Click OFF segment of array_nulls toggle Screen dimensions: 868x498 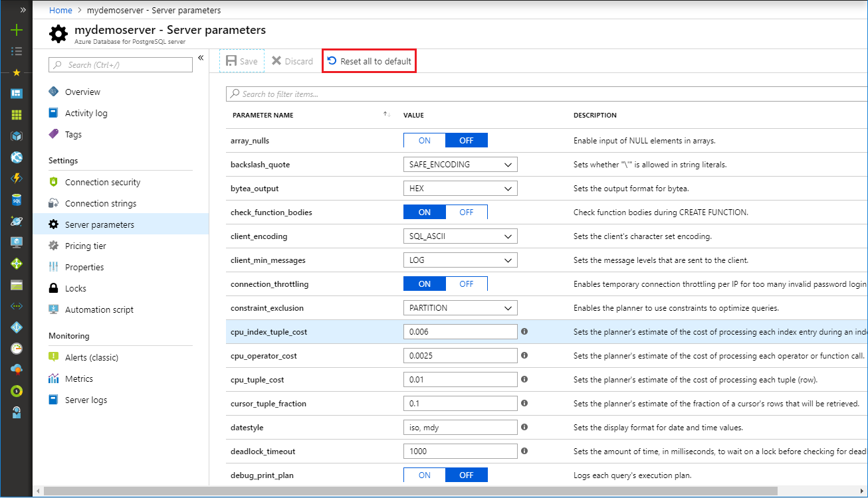(x=467, y=140)
